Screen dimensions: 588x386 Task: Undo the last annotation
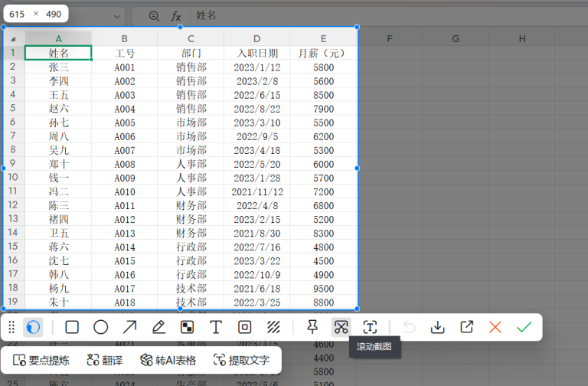click(409, 327)
